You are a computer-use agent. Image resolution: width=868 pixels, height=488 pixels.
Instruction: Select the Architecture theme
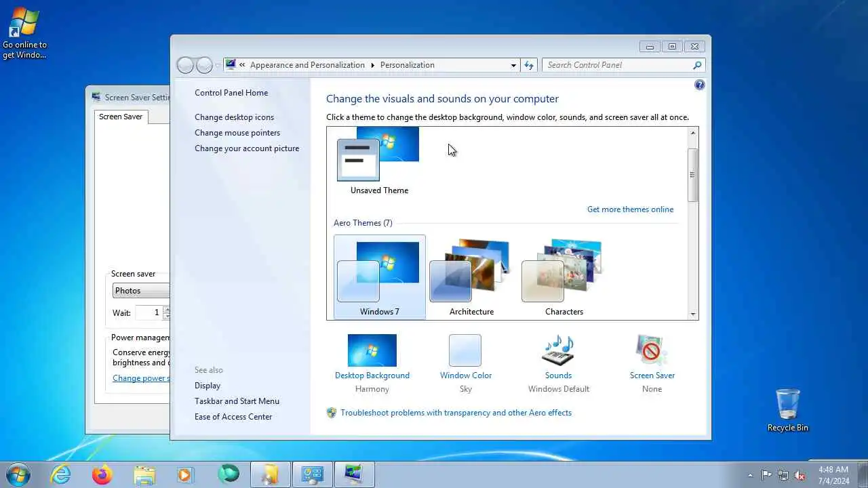click(471, 277)
